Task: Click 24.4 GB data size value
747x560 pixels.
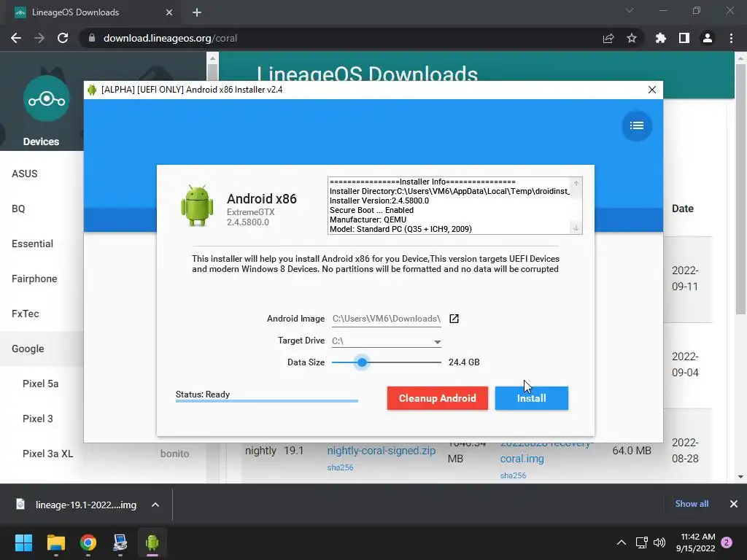Action: click(x=464, y=362)
